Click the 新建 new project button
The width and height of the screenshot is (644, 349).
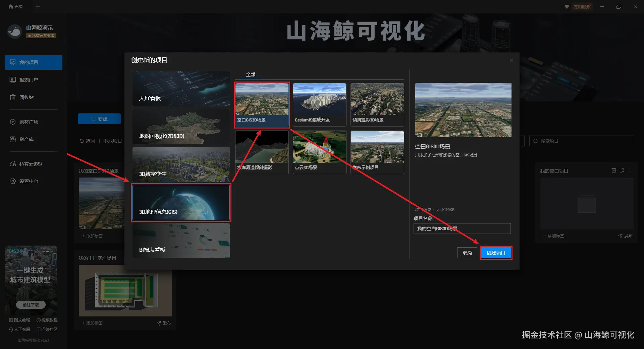click(99, 119)
